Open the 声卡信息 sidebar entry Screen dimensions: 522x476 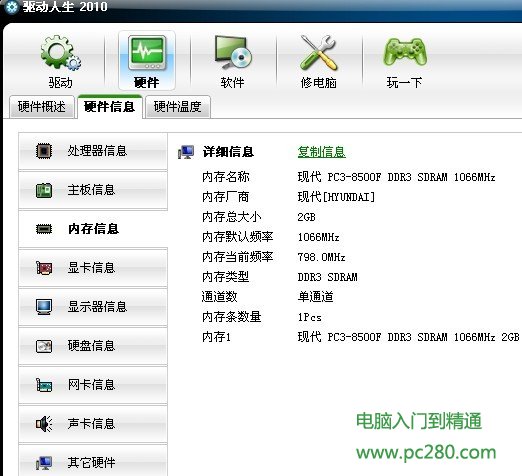point(93,424)
